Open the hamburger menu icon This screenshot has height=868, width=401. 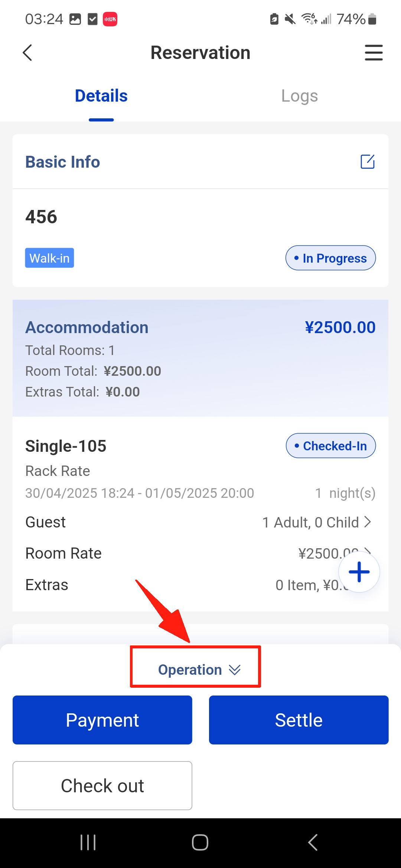(374, 53)
